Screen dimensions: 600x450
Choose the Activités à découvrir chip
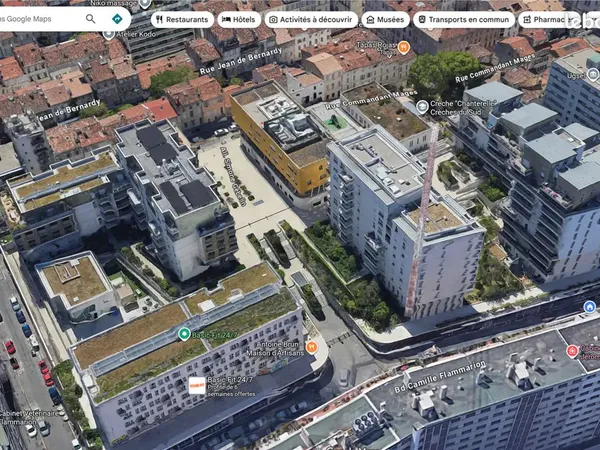(x=311, y=20)
